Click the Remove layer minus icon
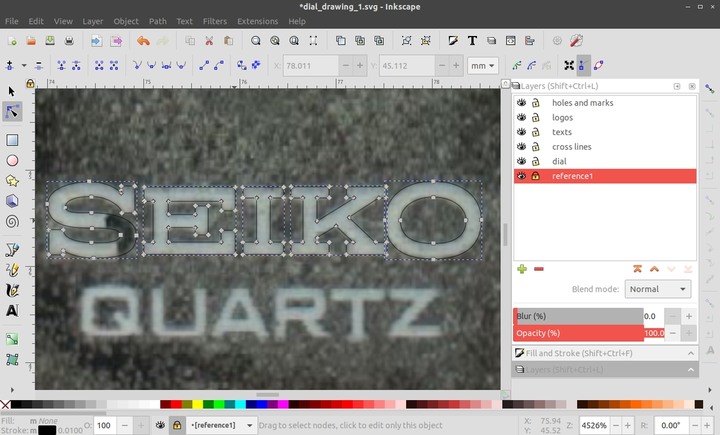 [x=539, y=269]
